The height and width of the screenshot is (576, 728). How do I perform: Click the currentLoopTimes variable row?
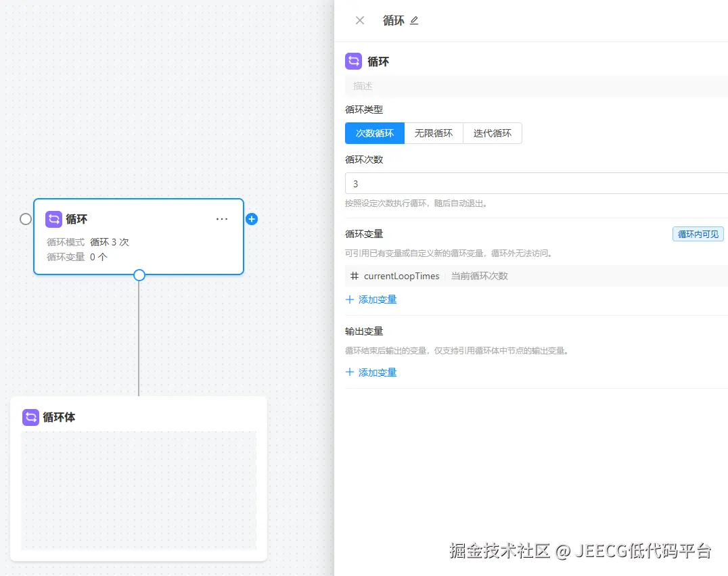[x=400, y=276]
